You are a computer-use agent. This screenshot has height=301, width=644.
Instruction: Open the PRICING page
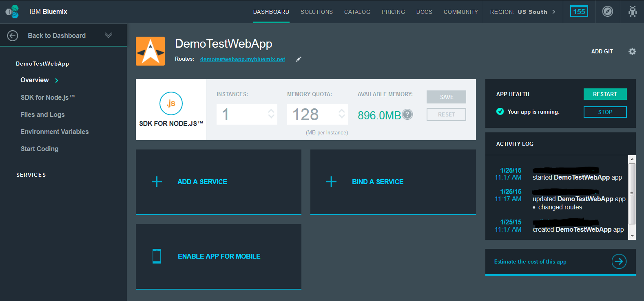pos(393,12)
